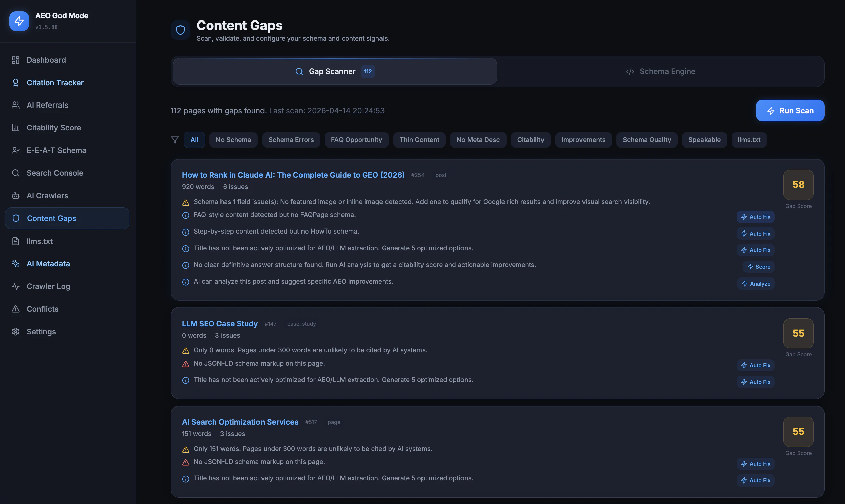The height and width of the screenshot is (504, 845).
Task: Click Score for definitive answer structure issue
Action: [758, 267]
